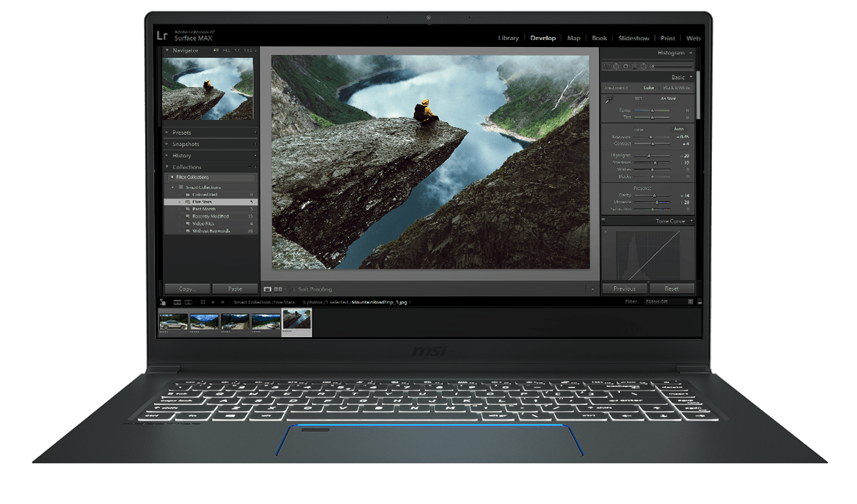This screenshot has height=504, width=857.
Task: Pick the White Balance eyedropper tool
Action: tap(609, 101)
